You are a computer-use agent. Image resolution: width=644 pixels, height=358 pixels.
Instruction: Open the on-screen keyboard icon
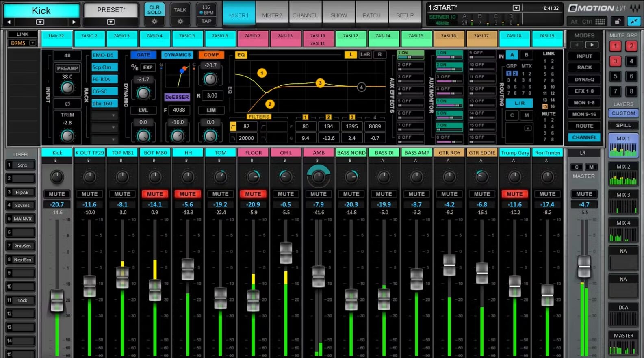[600, 21]
